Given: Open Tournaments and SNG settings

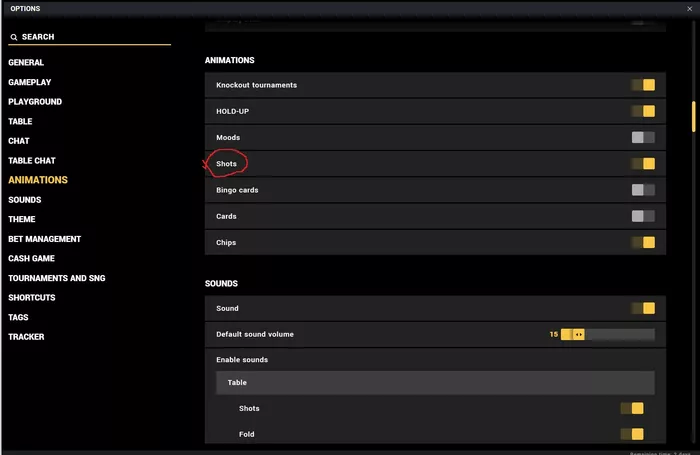Looking at the screenshot, I should point(57,278).
